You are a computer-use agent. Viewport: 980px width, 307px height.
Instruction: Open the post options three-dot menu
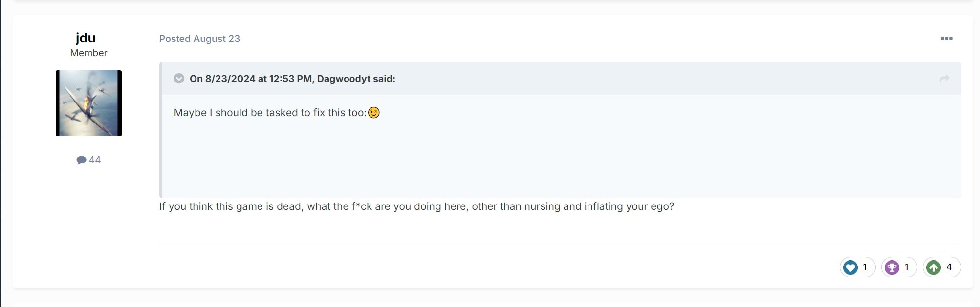coord(946,38)
